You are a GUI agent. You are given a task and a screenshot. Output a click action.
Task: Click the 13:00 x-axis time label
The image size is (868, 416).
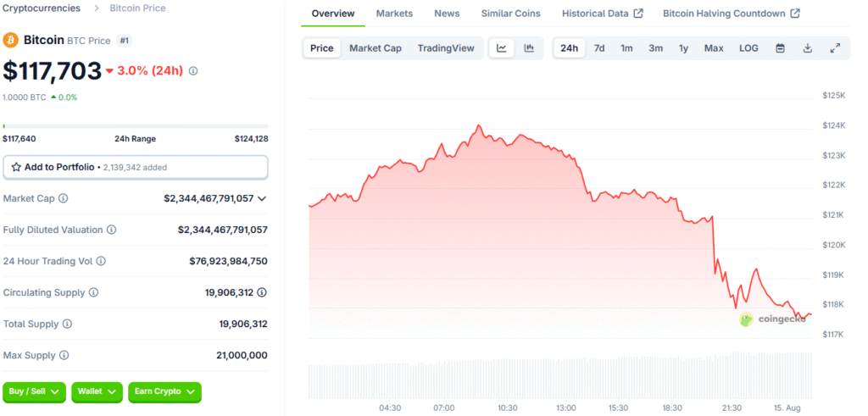pos(566,408)
